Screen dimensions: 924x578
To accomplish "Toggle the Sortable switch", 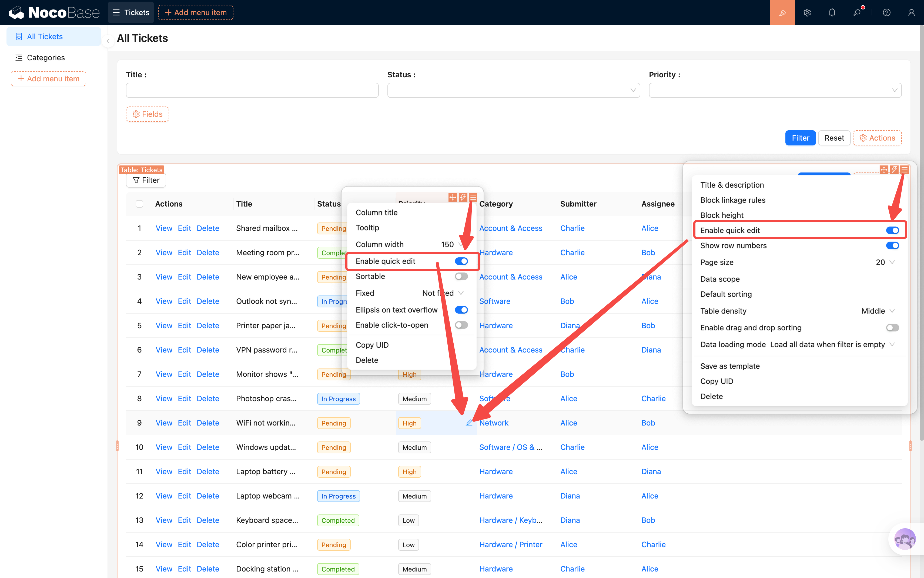I will point(461,276).
